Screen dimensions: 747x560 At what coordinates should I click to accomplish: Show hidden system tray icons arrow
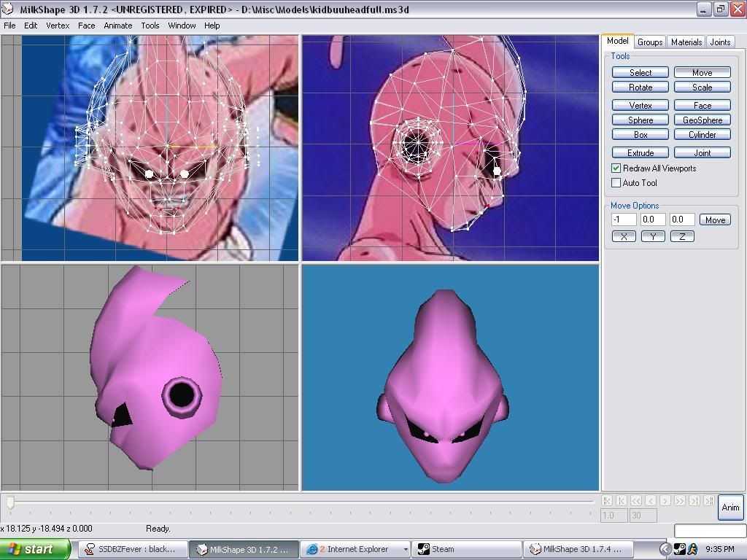pyautogui.click(x=665, y=550)
